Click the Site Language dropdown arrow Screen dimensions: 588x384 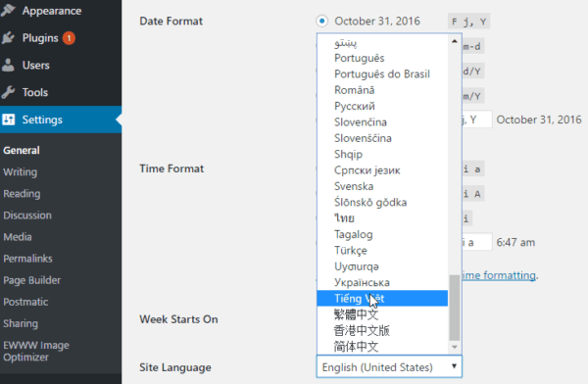454,366
